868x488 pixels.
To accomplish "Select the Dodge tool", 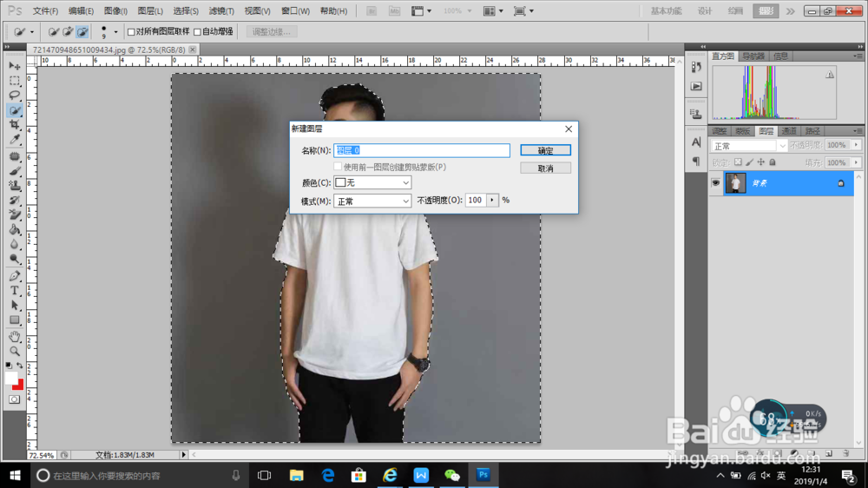I will (15, 259).
